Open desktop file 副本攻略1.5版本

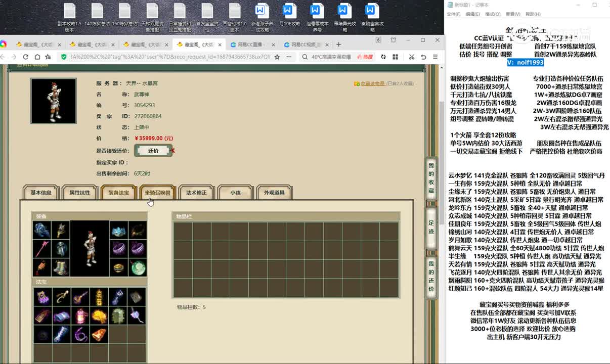pos(69,17)
